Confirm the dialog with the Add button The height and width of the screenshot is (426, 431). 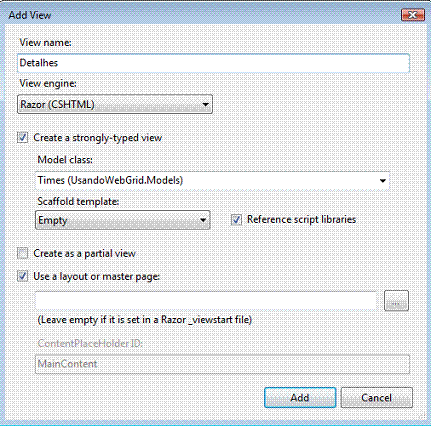(x=300, y=398)
